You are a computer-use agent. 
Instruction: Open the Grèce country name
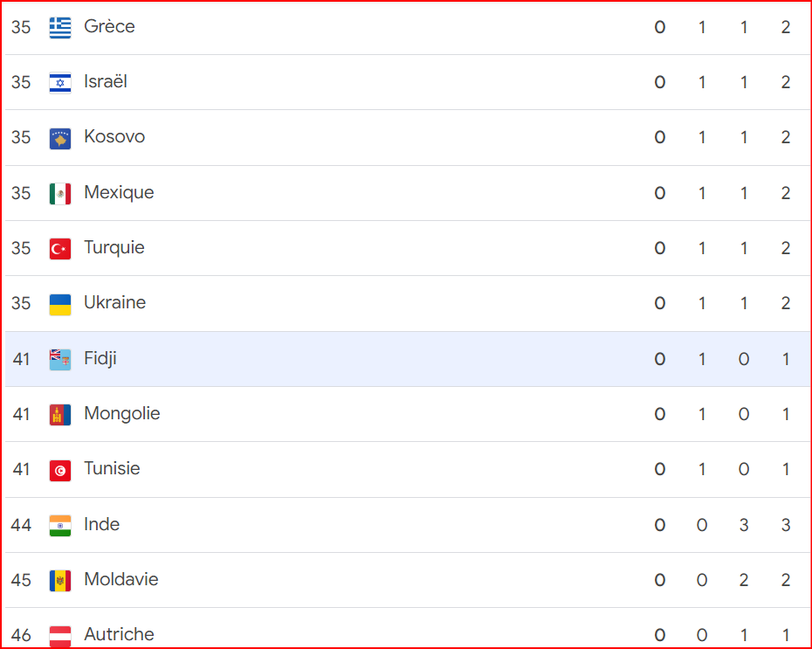109,26
